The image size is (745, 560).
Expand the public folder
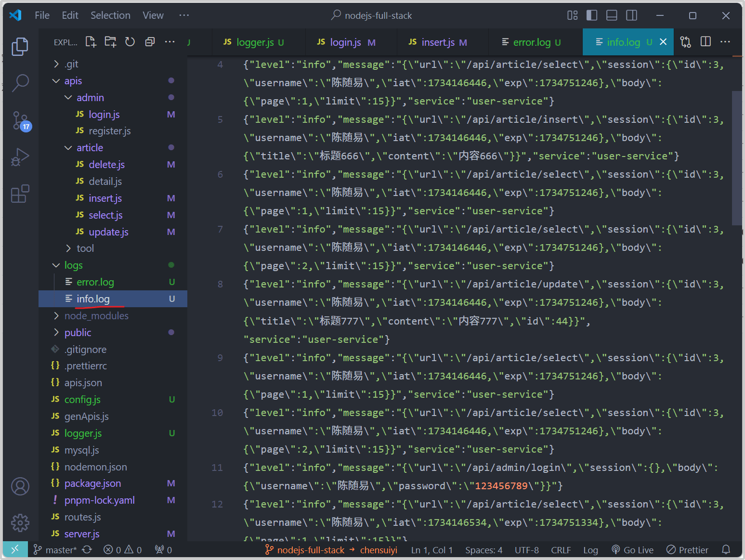click(113, 333)
